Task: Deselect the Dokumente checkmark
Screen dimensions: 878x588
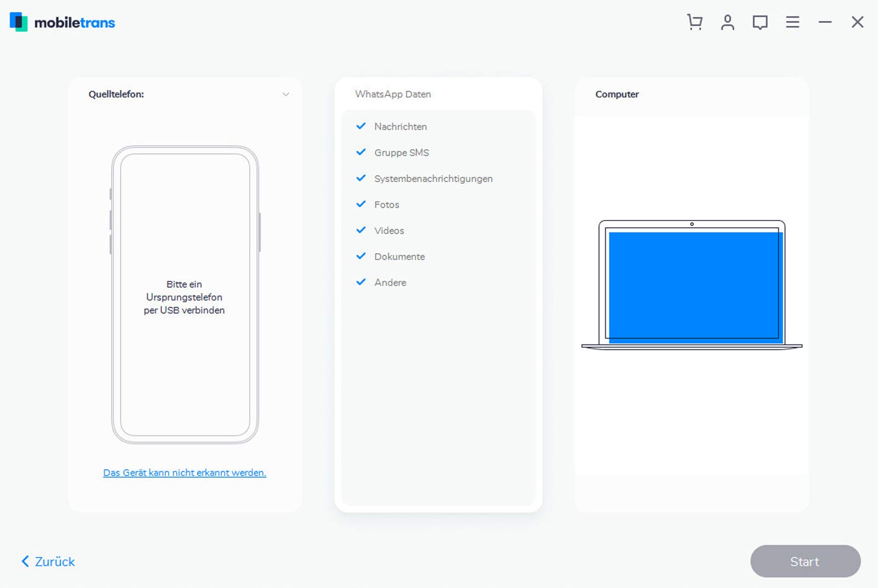Action: pyautogui.click(x=361, y=256)
